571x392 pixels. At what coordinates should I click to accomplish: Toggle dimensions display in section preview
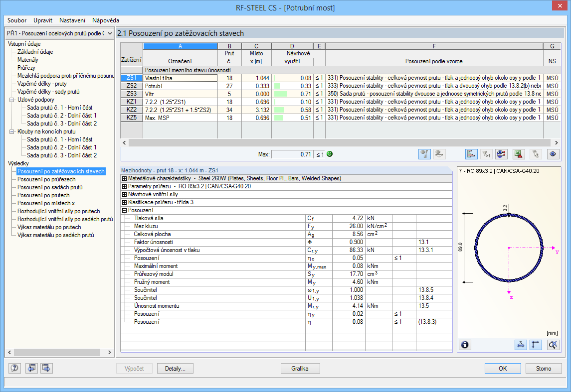[x=521, y=345]
